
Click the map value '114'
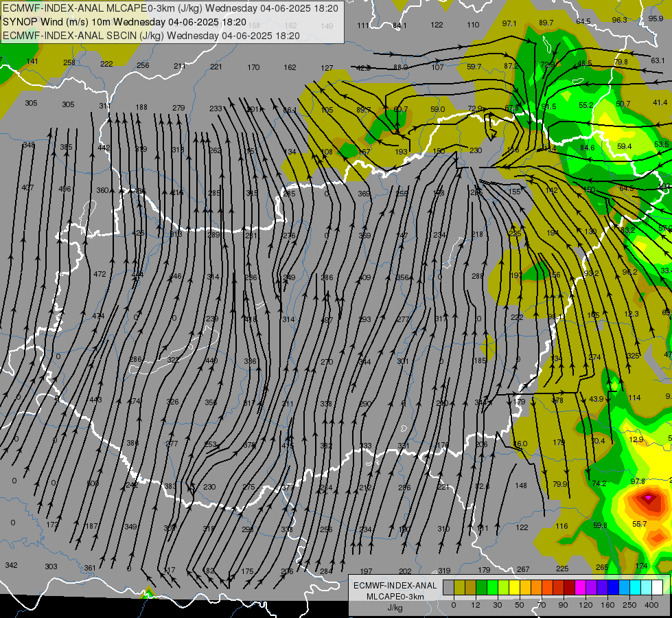[x=634, y=398]
